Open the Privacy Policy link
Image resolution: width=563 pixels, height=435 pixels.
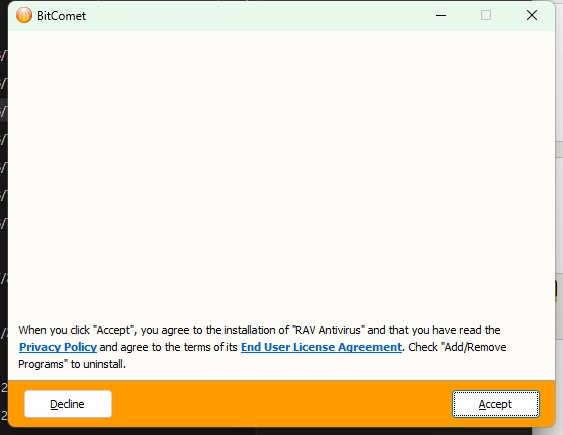click(x=58, y=347)
